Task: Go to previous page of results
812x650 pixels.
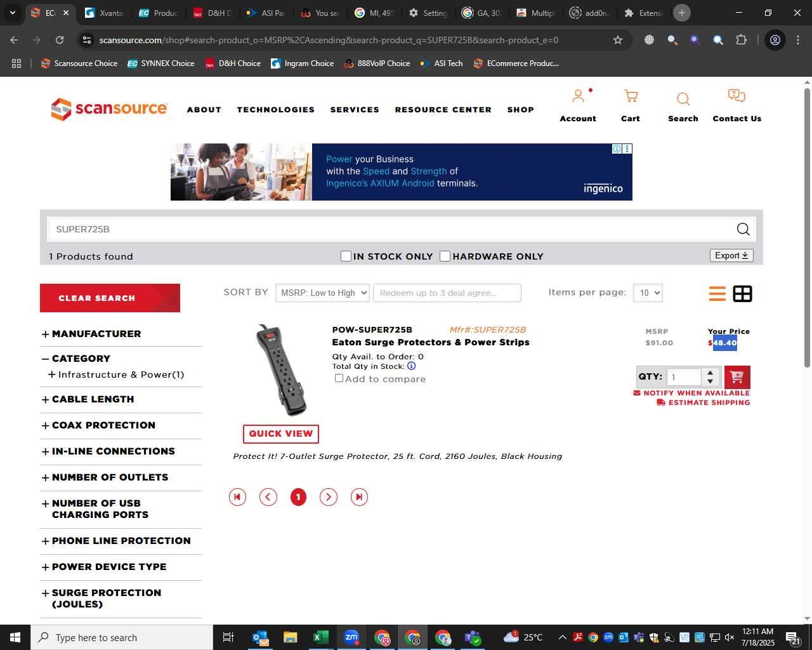Action: [x=268, y=497]
